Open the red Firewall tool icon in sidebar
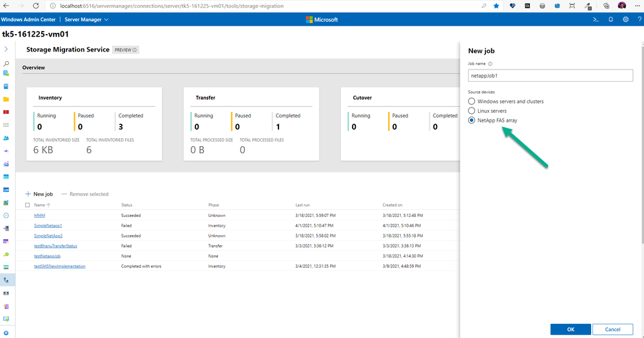644x338 pixels. click(x=6, y=112)
